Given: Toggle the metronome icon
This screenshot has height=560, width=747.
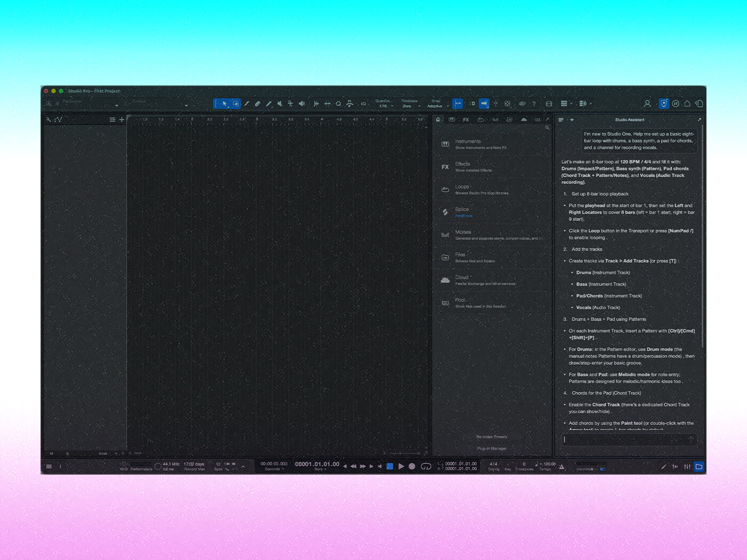Looking at the screenshot, I should point(562,467).
